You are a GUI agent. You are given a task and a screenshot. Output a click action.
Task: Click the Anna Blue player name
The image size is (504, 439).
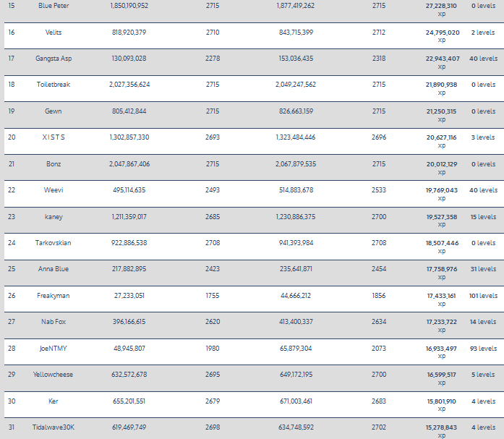click(54, 269)
